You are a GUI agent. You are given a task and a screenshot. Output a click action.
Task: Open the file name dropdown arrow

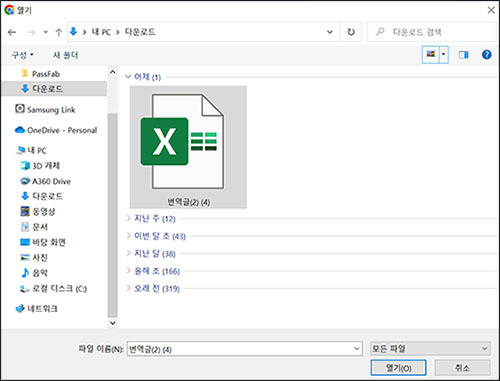[357, 349]
